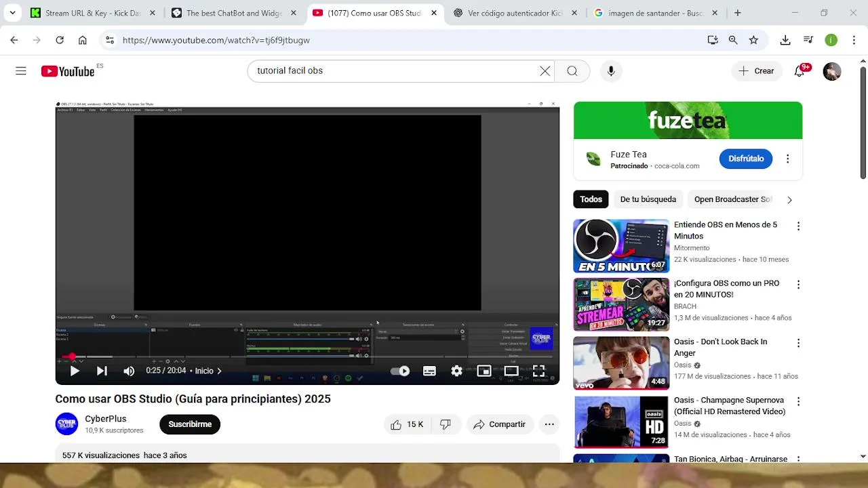Click the magnifying glass search button
Viewport: 868px width, 488px height.
572,71
